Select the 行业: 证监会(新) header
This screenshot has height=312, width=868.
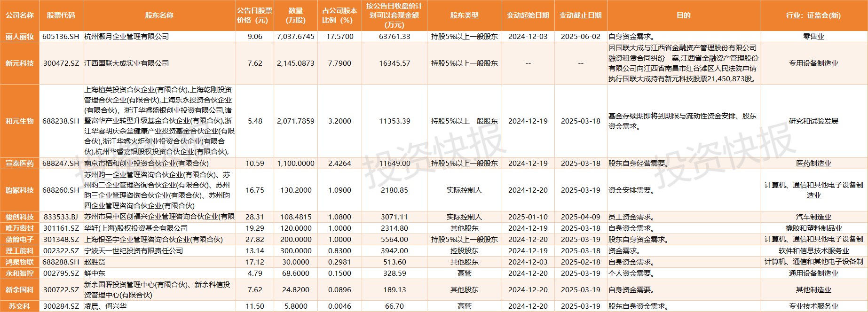pos(813,16)
